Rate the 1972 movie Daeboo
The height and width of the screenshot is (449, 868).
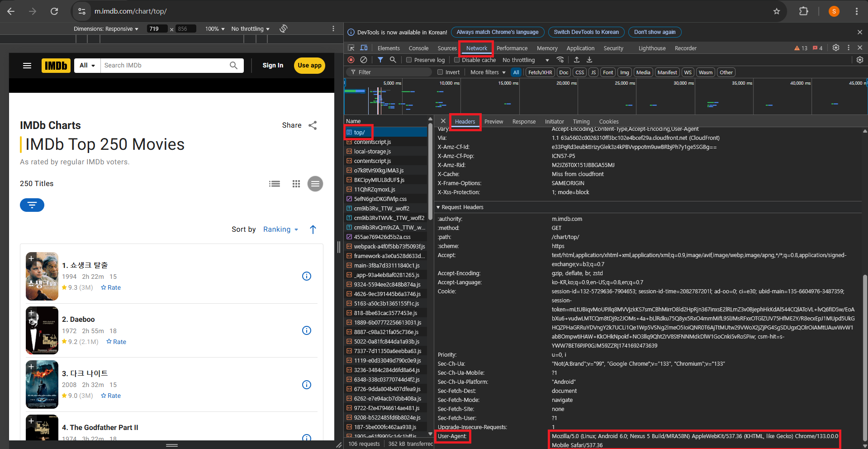pyautogui.click(x=116, y=342)
